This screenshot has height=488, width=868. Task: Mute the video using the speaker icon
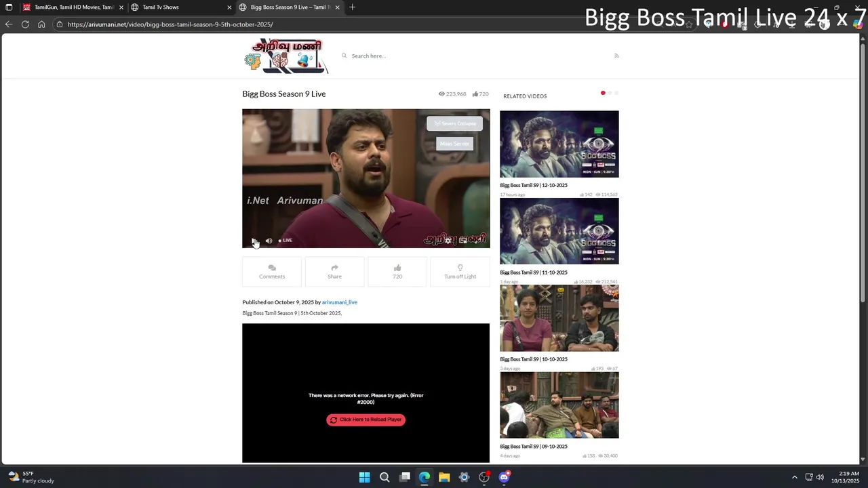(269, 241)
